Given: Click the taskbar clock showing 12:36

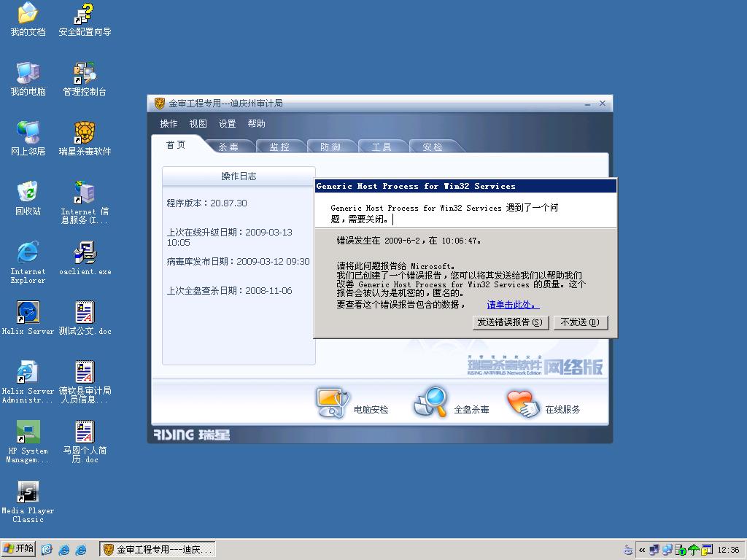Looking at the screenshot, I should 729,550.
